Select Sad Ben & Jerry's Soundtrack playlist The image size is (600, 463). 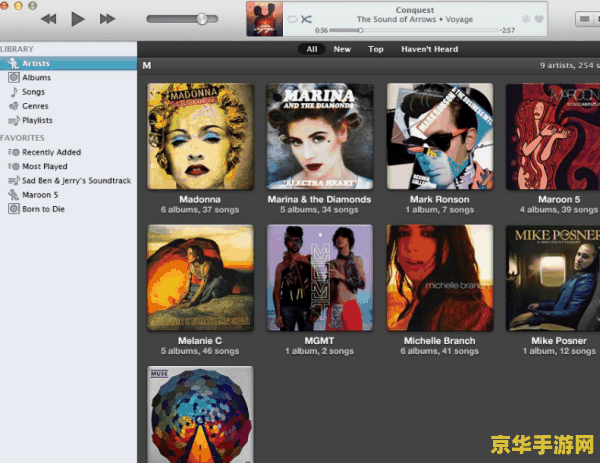tap(76, 180)
